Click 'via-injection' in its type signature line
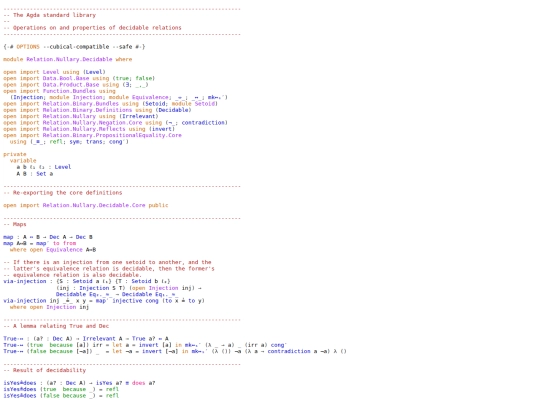The width and height of the screenshot is (540, 405). pos(25,281)
